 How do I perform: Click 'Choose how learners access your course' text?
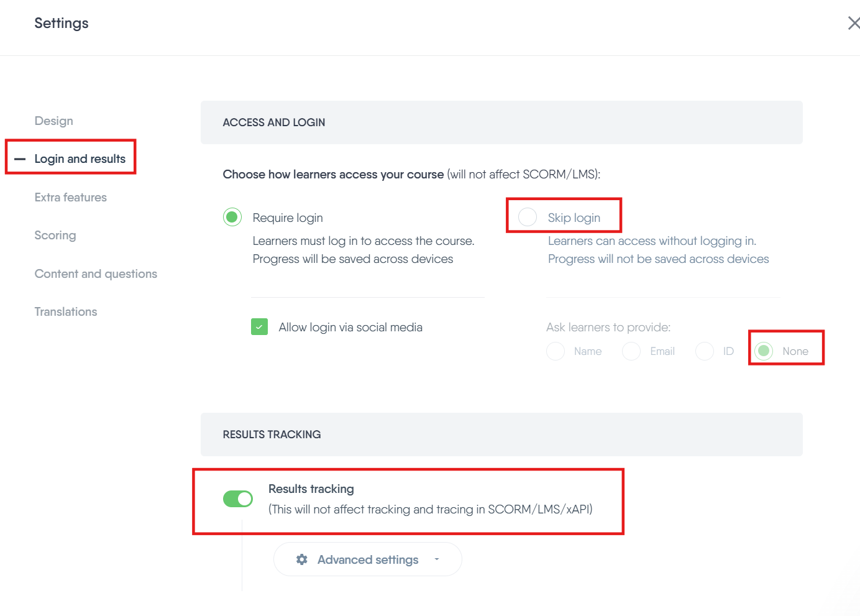click(x=333, y=174)
